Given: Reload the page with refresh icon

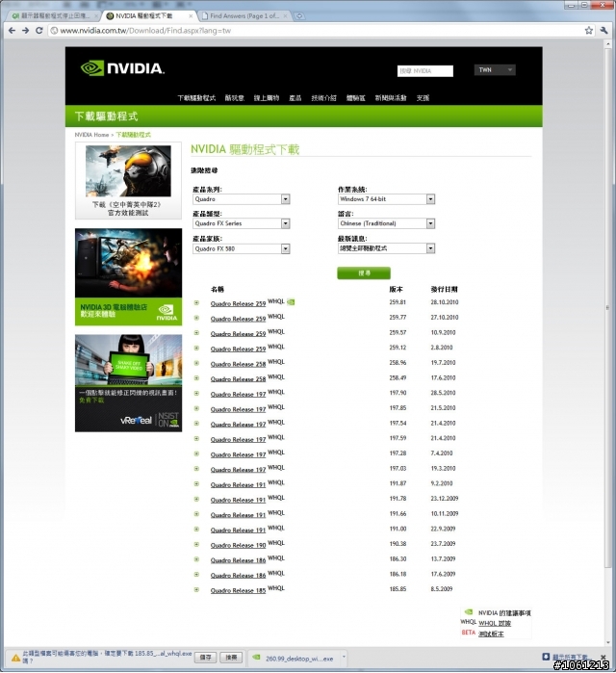Looking at the screenshot, I should (39, 31).
